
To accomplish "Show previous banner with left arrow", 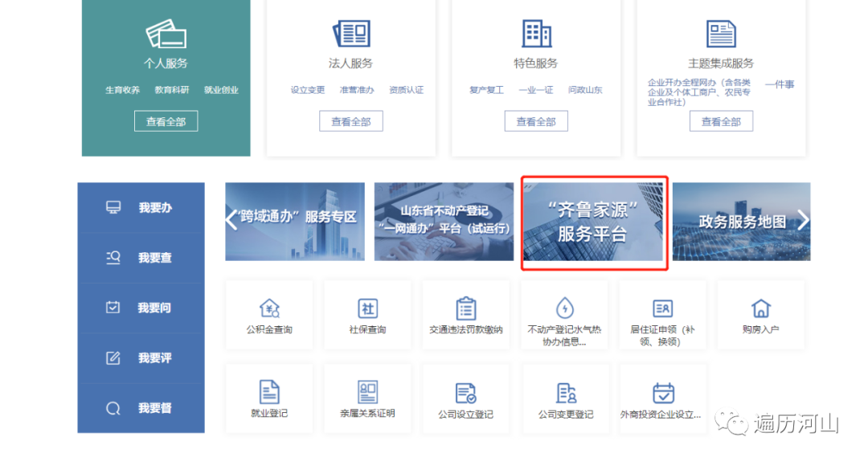I will (x=231, y=220).
